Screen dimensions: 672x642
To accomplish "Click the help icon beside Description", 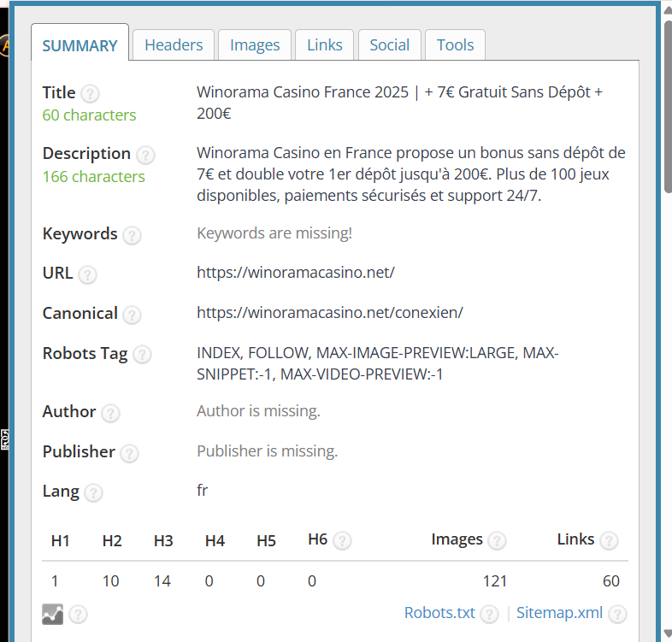I will [145, 155].
